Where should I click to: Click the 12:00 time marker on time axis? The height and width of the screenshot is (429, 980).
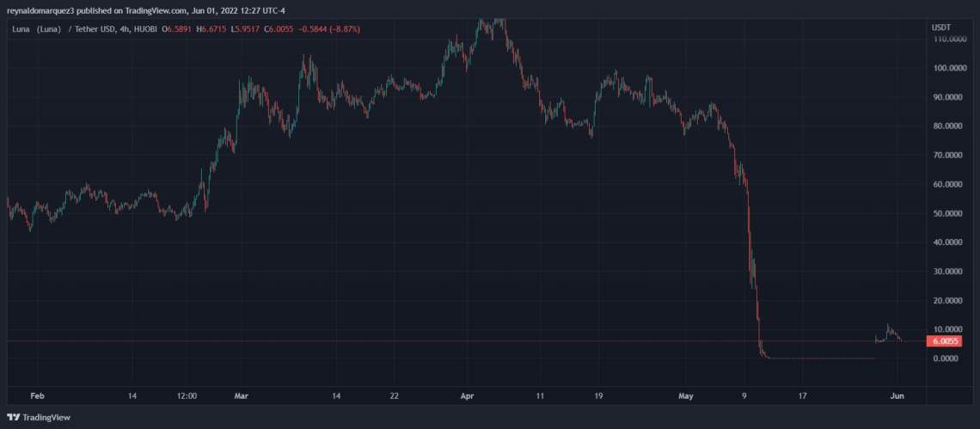[x=187, y=396]
